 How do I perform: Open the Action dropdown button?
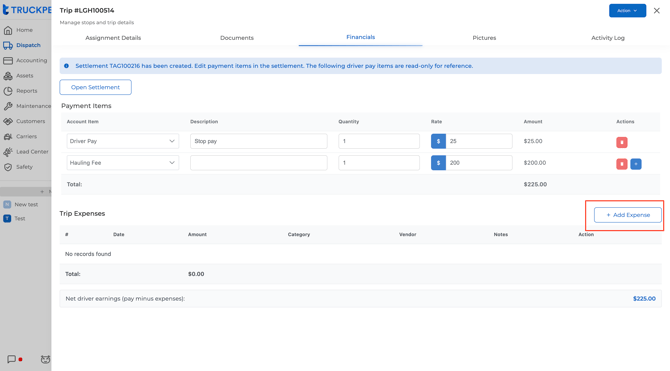(627, 10)
